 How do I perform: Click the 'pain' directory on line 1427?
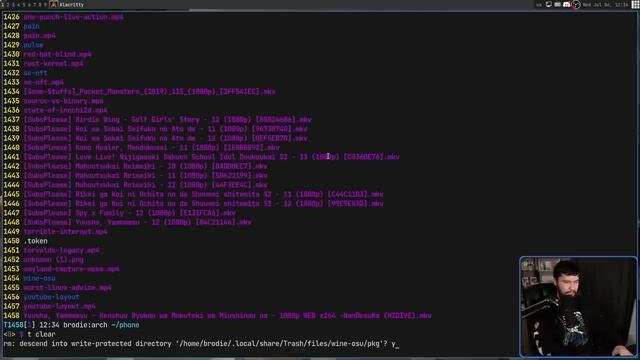31,26
